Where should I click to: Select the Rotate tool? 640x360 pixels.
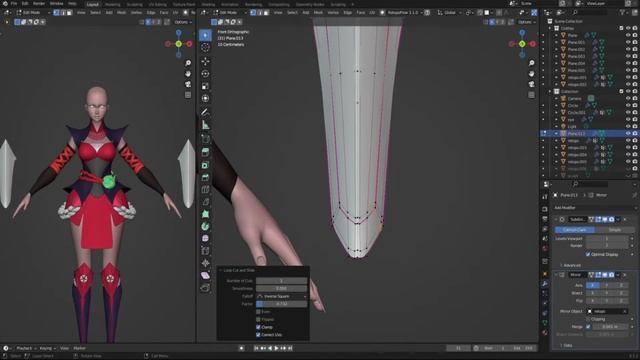point(205,74)
